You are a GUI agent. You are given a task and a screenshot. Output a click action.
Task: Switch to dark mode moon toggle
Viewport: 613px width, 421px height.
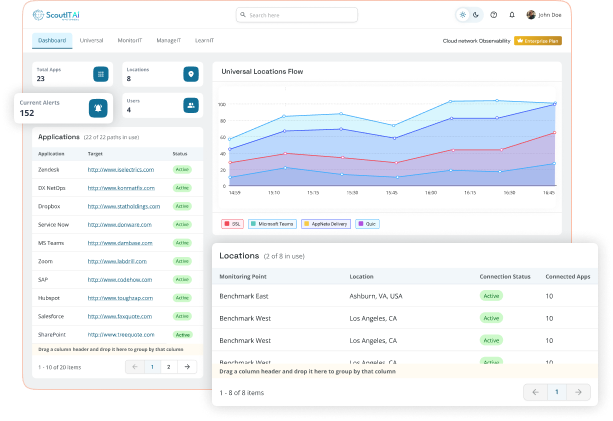474,15
